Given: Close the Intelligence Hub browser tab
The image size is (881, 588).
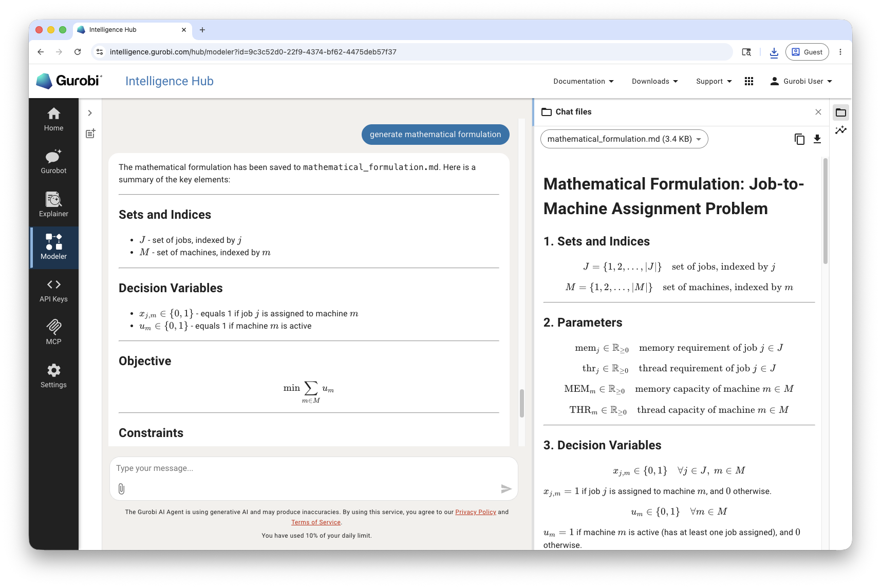Looking at the screenshot, I should (x=184, y=30).
